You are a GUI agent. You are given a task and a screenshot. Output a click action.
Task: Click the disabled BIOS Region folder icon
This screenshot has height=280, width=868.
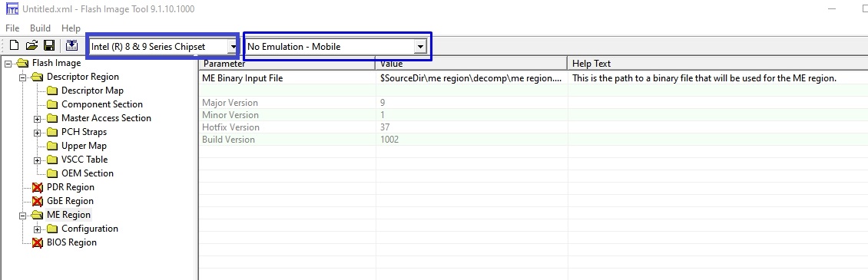37,243
